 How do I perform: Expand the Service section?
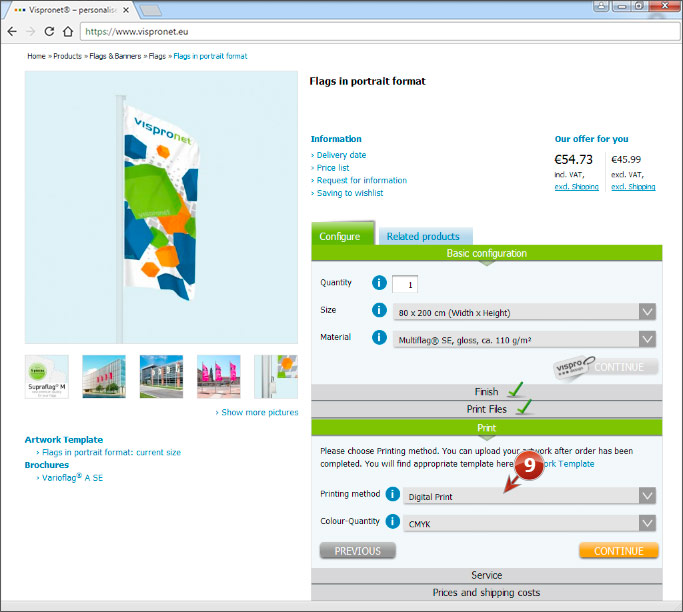tap(487, 575)
